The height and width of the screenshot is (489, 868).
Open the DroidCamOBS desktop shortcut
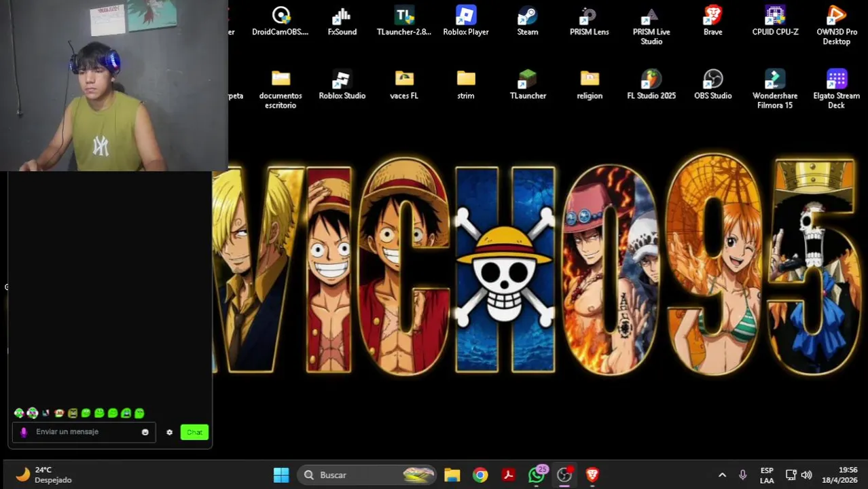(281, 21)
